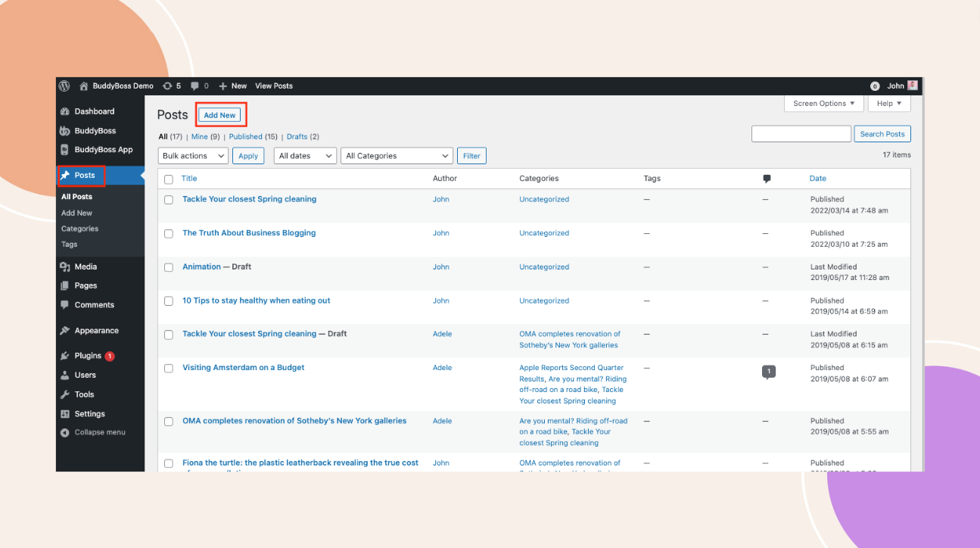Show only Published (15) posts
Viewport: 980px width, 548px height.
coord(254,137)
